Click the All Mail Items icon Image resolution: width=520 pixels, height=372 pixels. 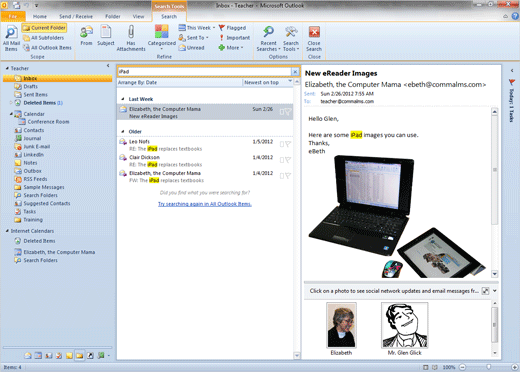tap(11, 33)
